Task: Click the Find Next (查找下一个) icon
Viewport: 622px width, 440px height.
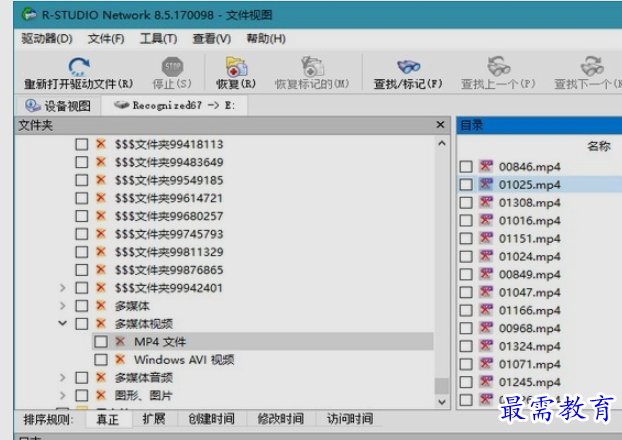Action: pyautogui.click(x=592, y=66)
